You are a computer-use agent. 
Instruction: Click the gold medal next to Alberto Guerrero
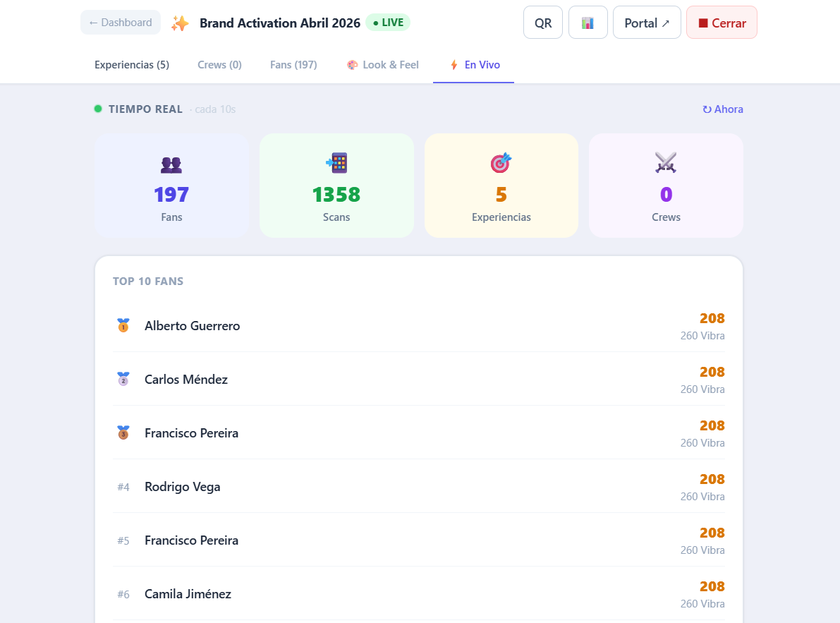tap(123, 325)
